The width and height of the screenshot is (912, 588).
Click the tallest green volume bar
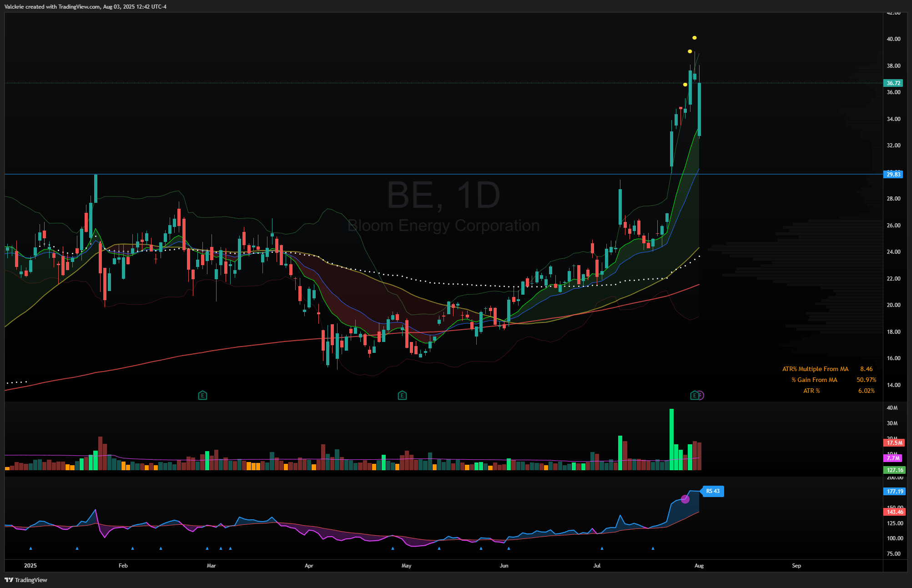coord(671,439)
